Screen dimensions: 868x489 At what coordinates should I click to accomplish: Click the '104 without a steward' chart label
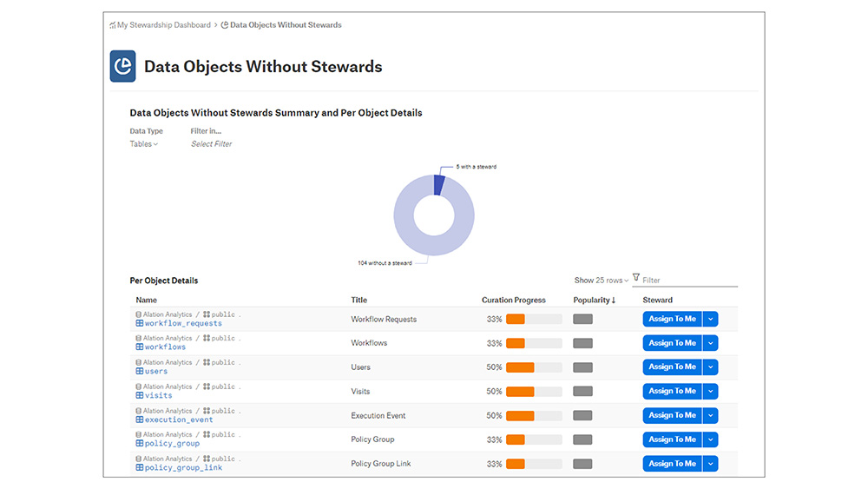point(385,263)
